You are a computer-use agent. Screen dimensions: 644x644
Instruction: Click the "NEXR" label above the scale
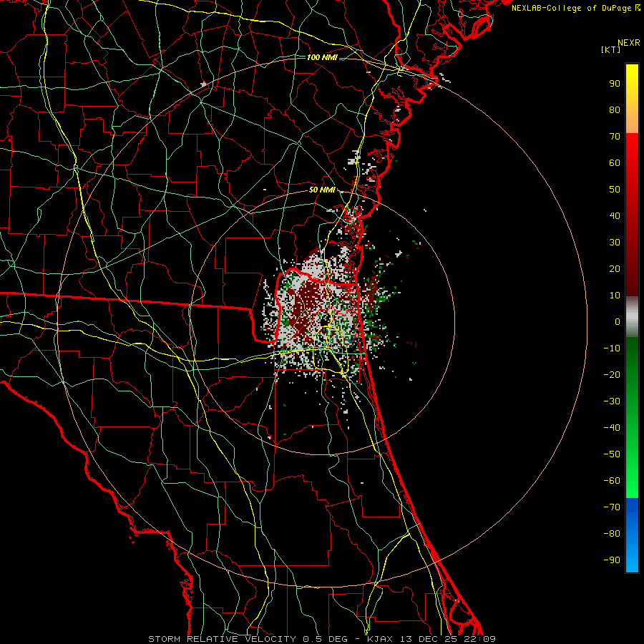coord(629,43)
